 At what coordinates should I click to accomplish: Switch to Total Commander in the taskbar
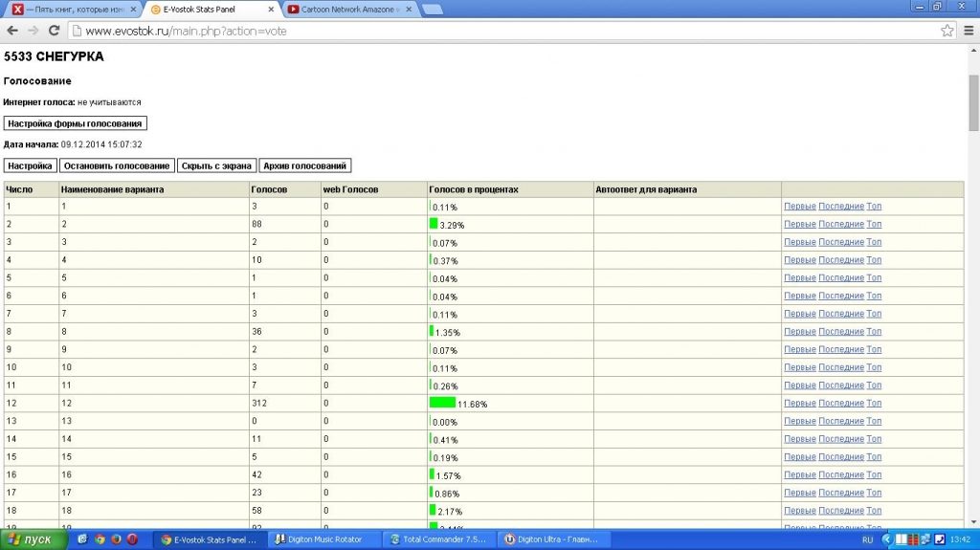tap(439, 539)
